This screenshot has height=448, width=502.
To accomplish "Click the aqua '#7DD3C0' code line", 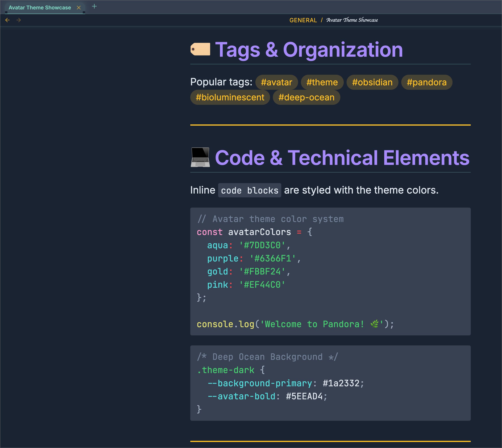I will click(x=249, y=245).
